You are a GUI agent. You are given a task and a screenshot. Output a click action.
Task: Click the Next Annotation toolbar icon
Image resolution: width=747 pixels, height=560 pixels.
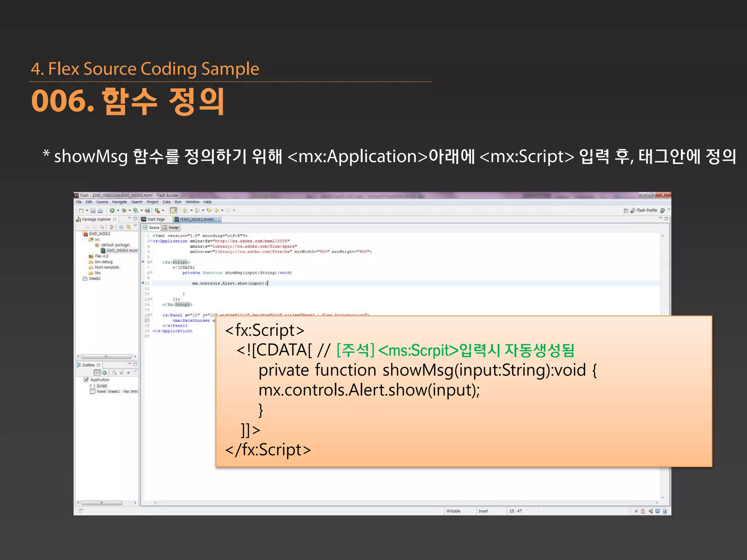point(186,210)
